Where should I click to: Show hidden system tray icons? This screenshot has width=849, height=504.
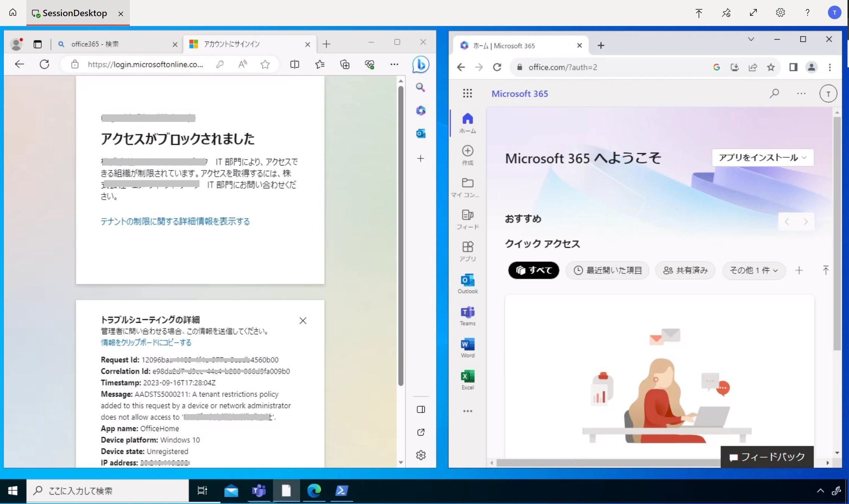click(x=821, y=490)
